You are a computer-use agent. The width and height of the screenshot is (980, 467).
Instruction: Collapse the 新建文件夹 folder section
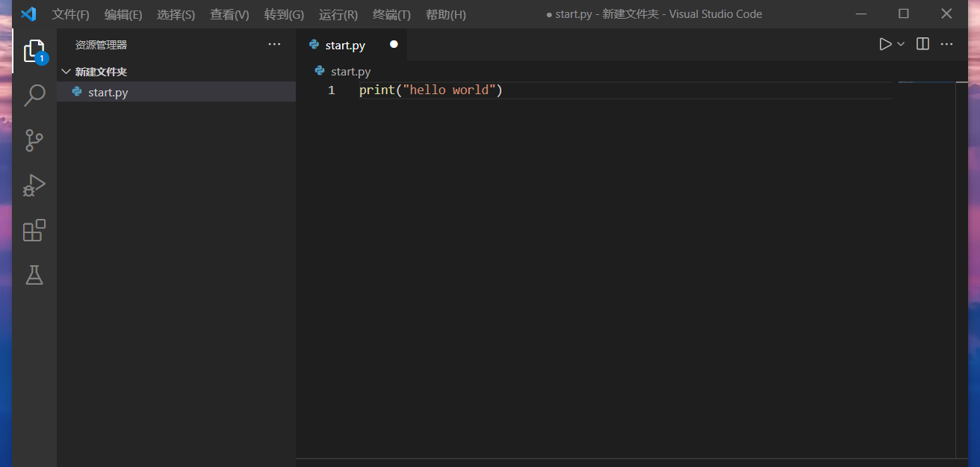pos(66,72)
